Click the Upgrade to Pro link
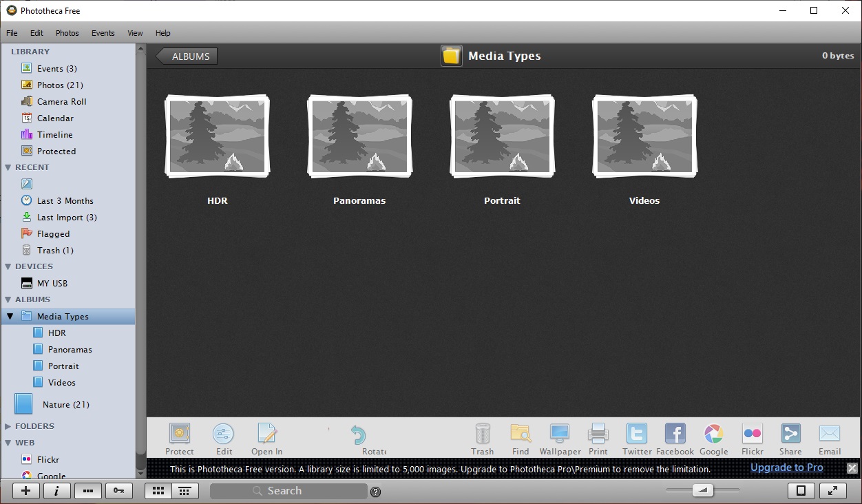The image size is (862, 504). [786, 468]
